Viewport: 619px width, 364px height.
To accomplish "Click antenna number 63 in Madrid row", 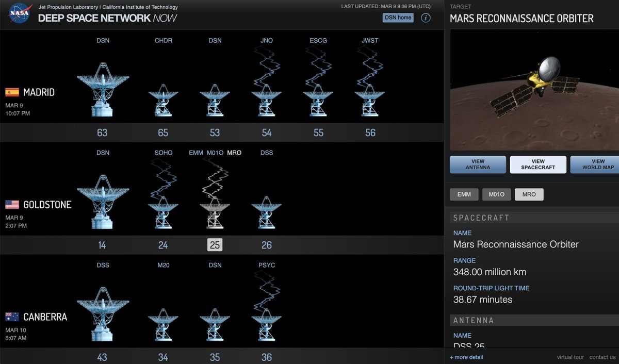I will click(x=102, y=133).
